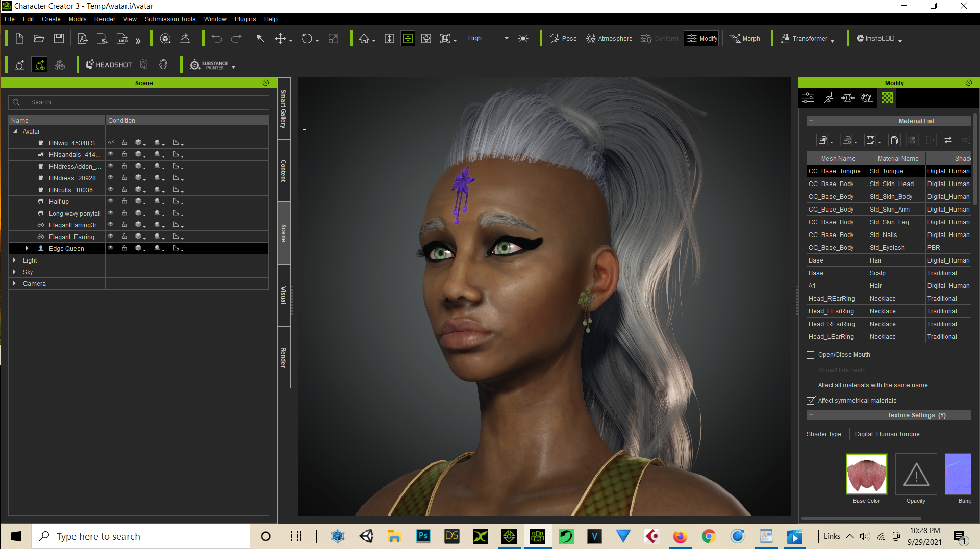
Task: Click the cubes icon in the second toolbar row
Action: (60, 65)
